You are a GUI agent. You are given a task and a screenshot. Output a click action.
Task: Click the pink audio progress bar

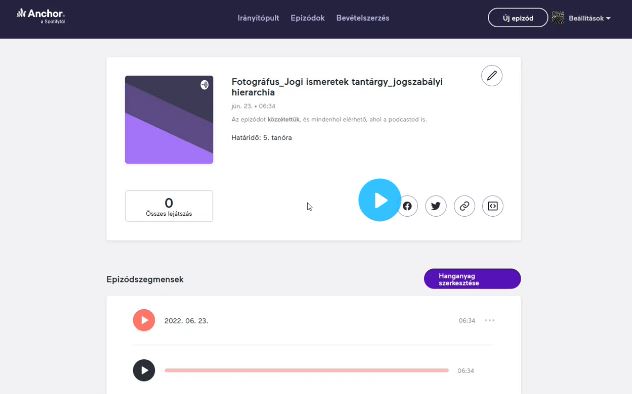pos(307,370)
